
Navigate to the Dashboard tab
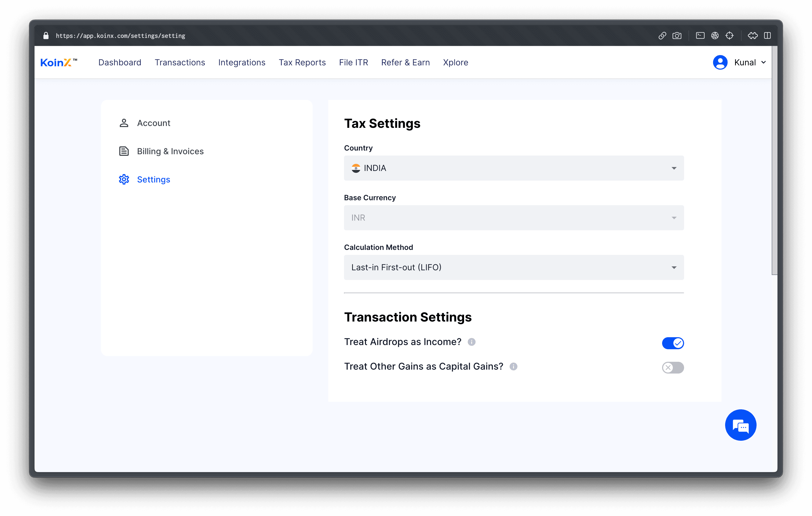[119, 62]
